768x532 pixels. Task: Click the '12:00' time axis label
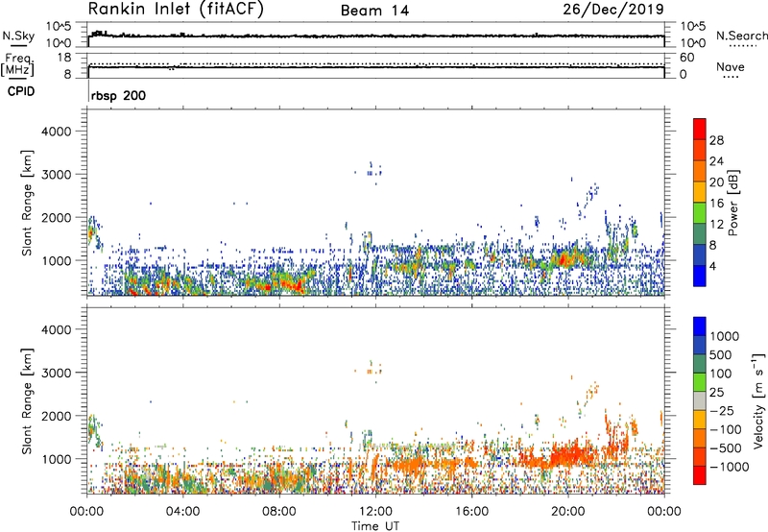[375, 512]
